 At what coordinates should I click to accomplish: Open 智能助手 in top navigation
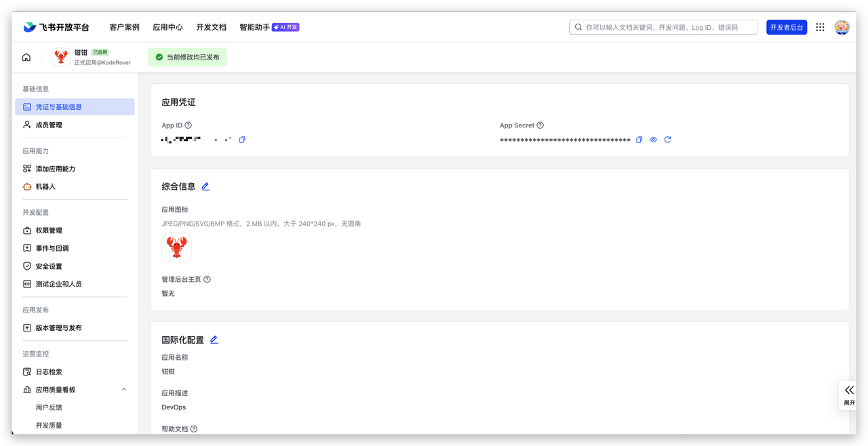[x=254, y=27]
